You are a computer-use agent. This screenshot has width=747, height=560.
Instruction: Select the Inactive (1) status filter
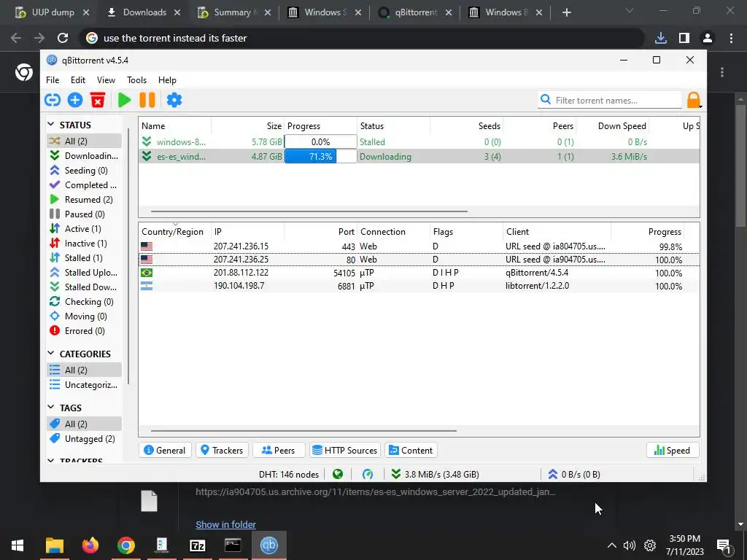tap(85, 244)
